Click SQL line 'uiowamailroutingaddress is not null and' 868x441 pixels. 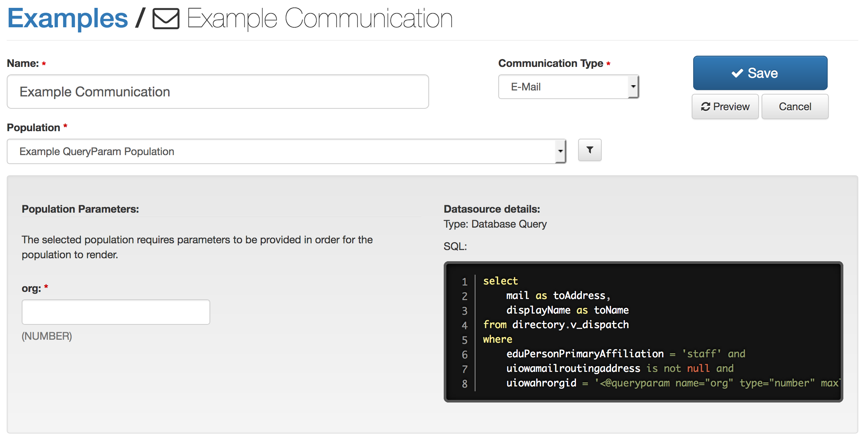[x=620, y=368]
